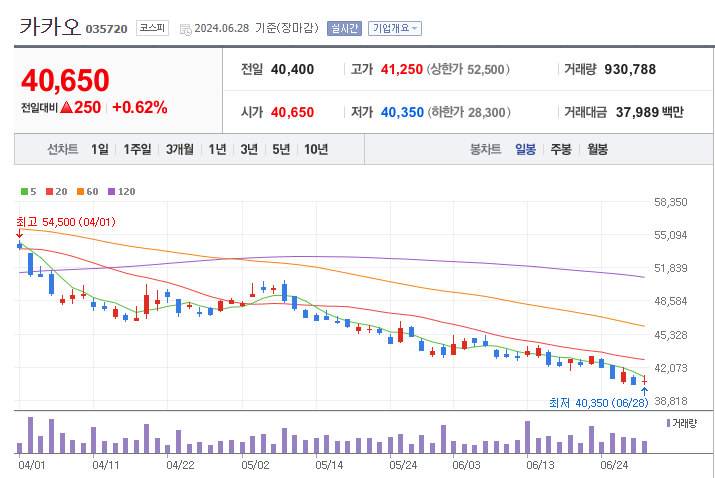The image size is (715, 478).
Task: Click the 최저 40,350 (06/28) marker label
Action: coord(599,403)
